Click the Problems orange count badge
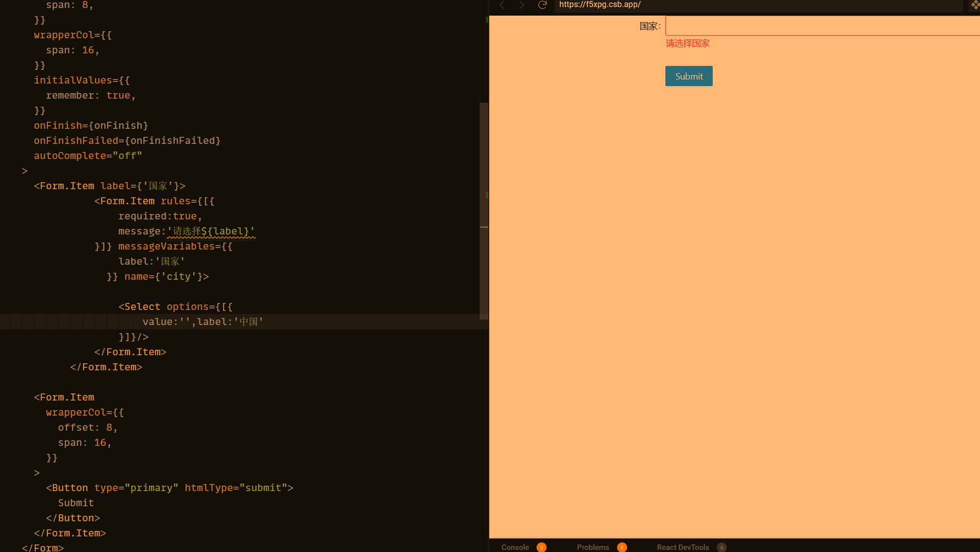The width and height of the screenshot is (980, 552). tap(622, 547)
